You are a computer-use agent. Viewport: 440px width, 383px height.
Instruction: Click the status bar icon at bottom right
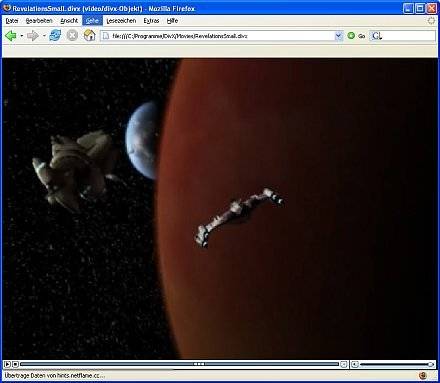[x=423, y=376]
